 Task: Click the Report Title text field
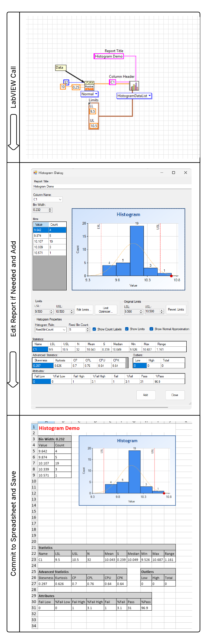(112, 187)
